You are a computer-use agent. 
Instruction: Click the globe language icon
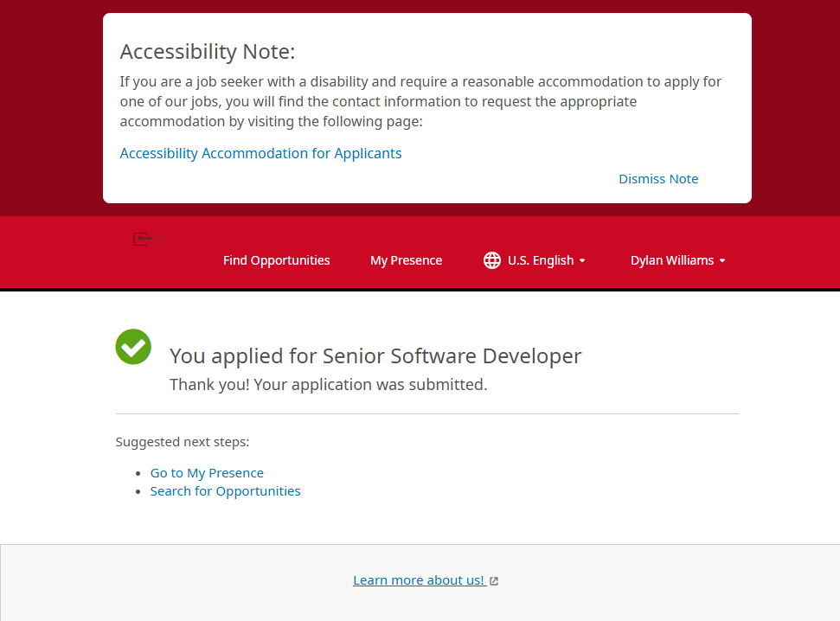(492, 260)
